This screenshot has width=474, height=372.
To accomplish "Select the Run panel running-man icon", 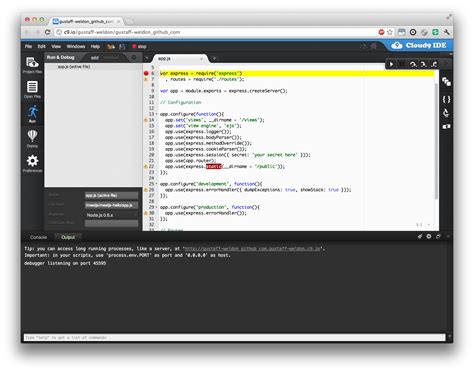I will 32,114.
